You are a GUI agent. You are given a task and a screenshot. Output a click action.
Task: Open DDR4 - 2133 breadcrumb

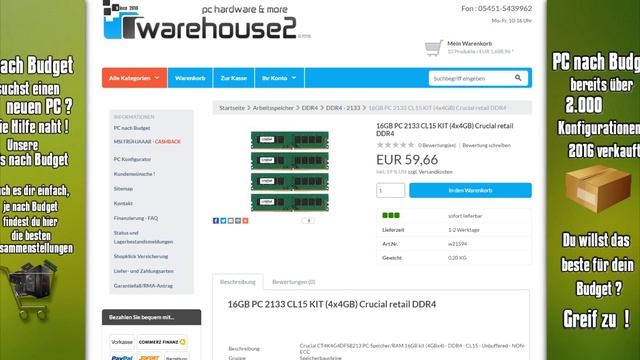343,108
